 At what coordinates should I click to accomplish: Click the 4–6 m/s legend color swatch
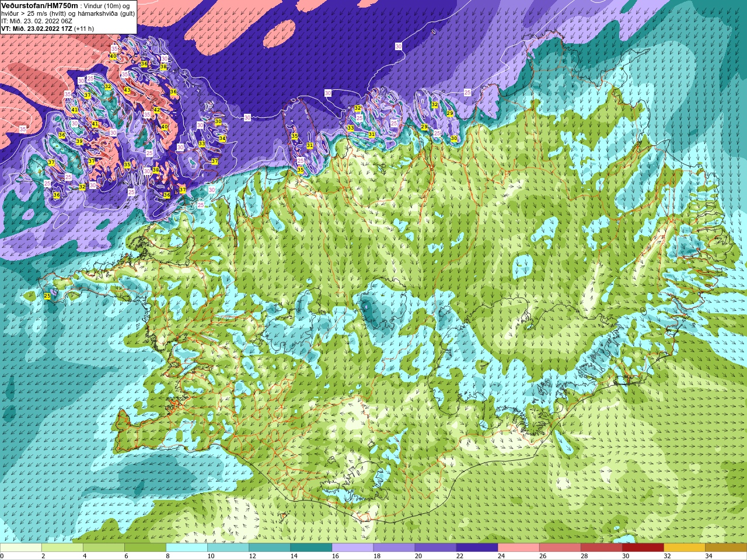click(104, 548)
